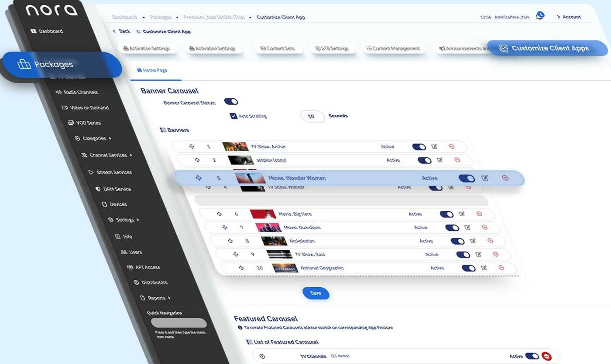The image size is (611, 364).
Task: Click the drag handle for TV Show. Saul
Action: point(236,255)
